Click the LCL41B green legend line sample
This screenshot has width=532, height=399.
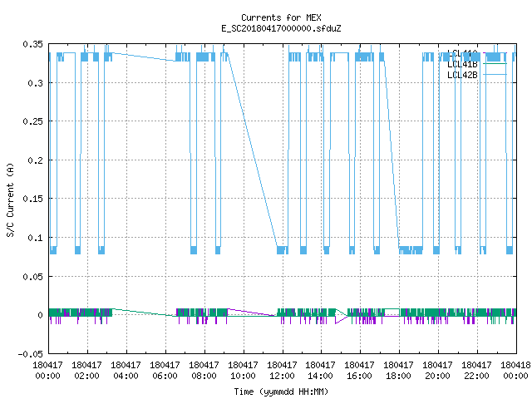point(495,64)
